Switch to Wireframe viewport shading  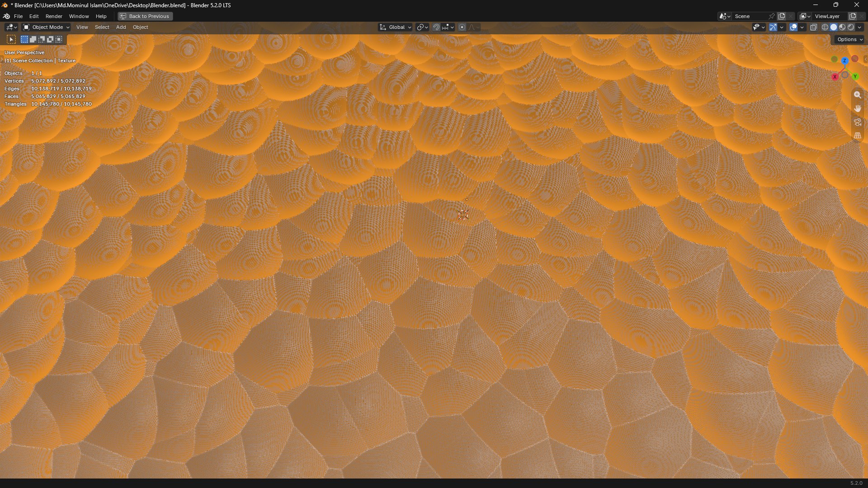tap(825, 28)
